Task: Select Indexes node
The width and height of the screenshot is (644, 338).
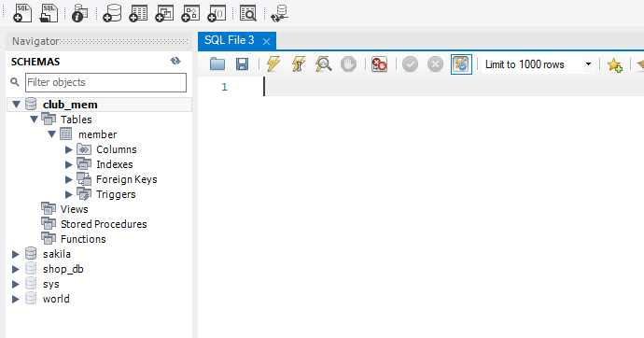Action: click(x=115, y=164)
